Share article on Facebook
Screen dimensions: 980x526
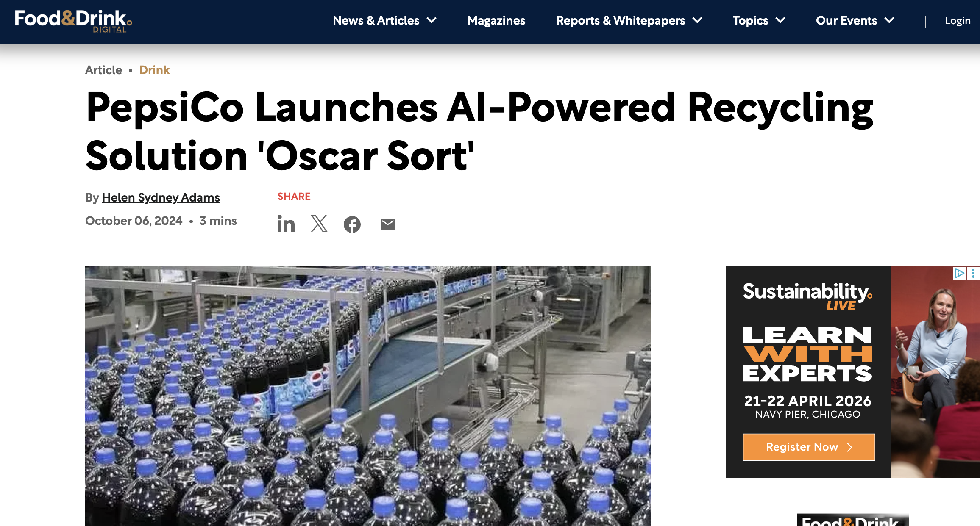pyautogui.click(x=352, y=224)
